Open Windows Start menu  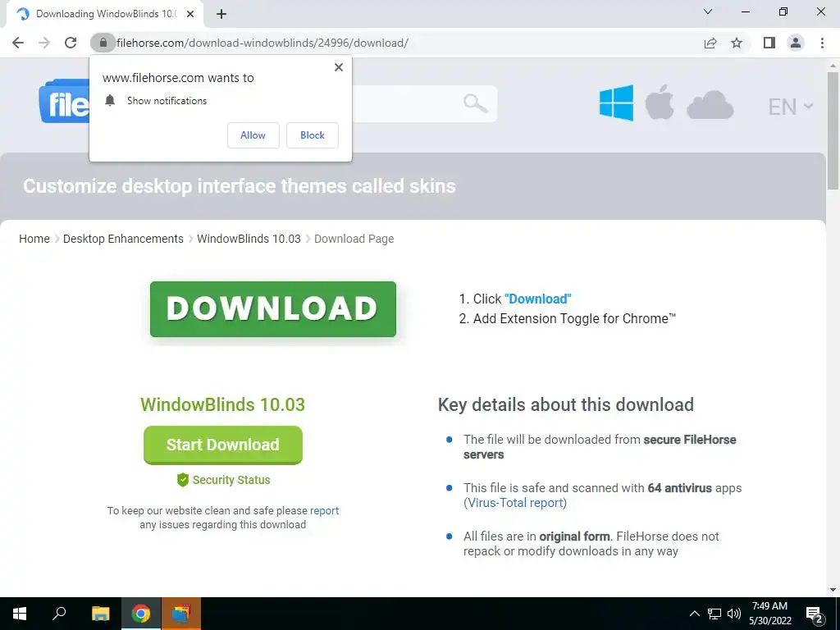point(20,614)
